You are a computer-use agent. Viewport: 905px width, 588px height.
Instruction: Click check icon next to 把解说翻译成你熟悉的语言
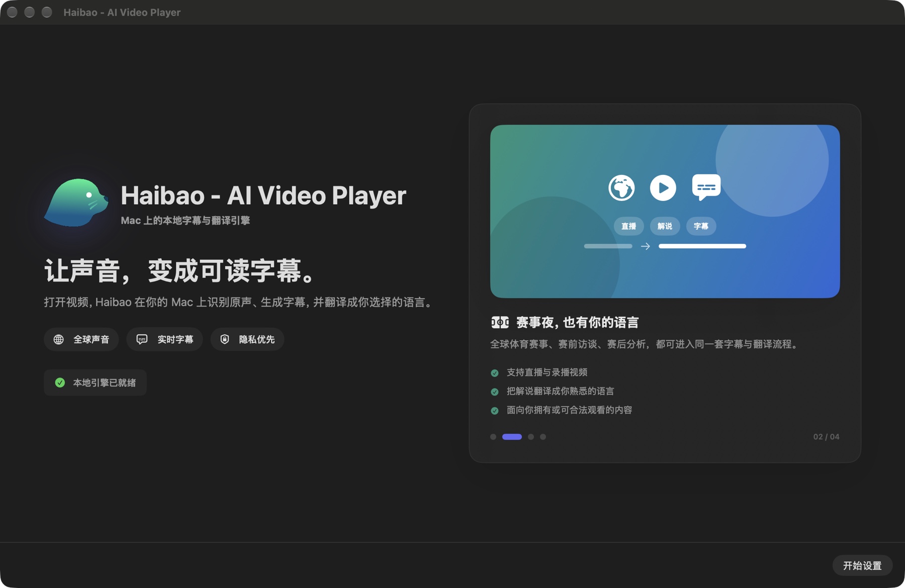click(495, 391)
